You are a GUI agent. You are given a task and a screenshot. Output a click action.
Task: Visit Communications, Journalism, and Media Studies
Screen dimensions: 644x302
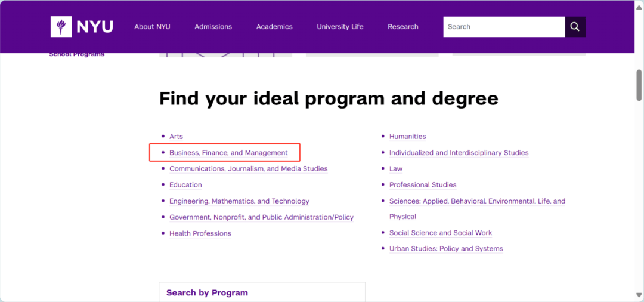248,169
